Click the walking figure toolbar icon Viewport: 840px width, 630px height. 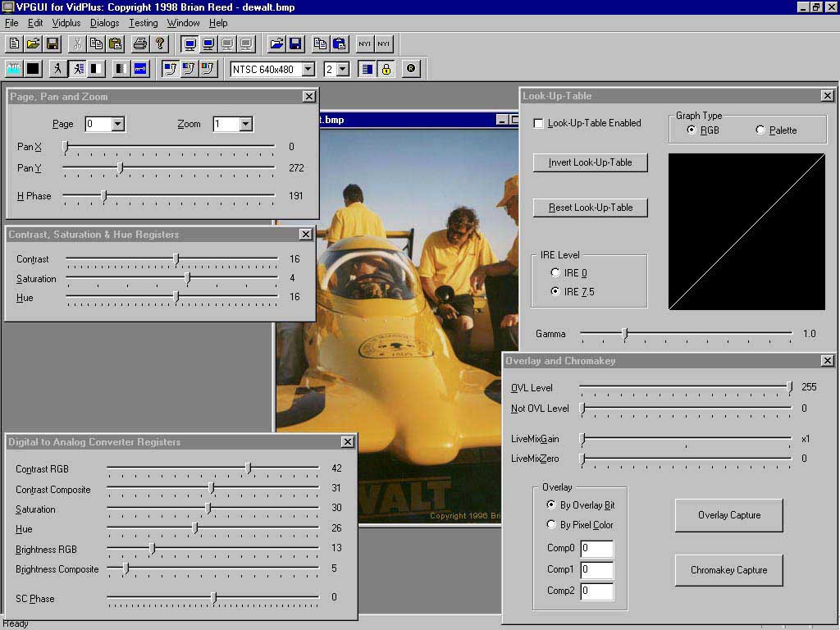[x=58, y=69]
